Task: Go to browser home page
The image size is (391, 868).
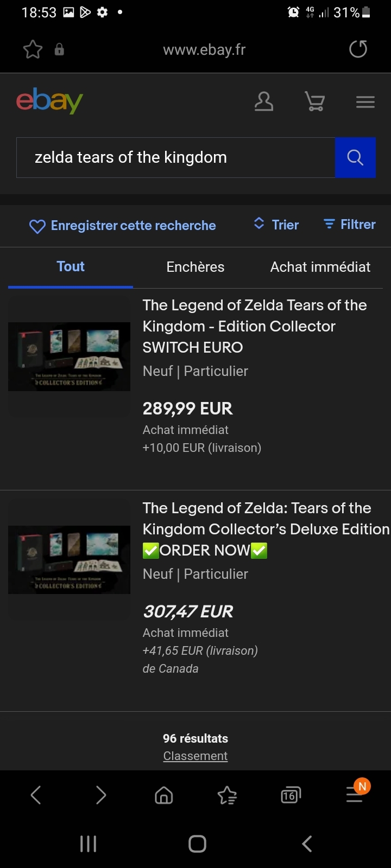Action: point(163,795)
